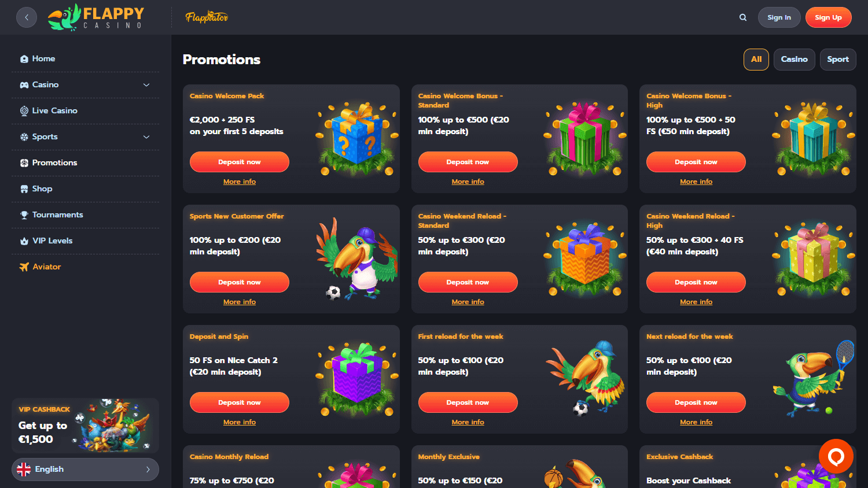Select the All promotions filter tab
Screen dimensions: 868x488
[756, 59]
